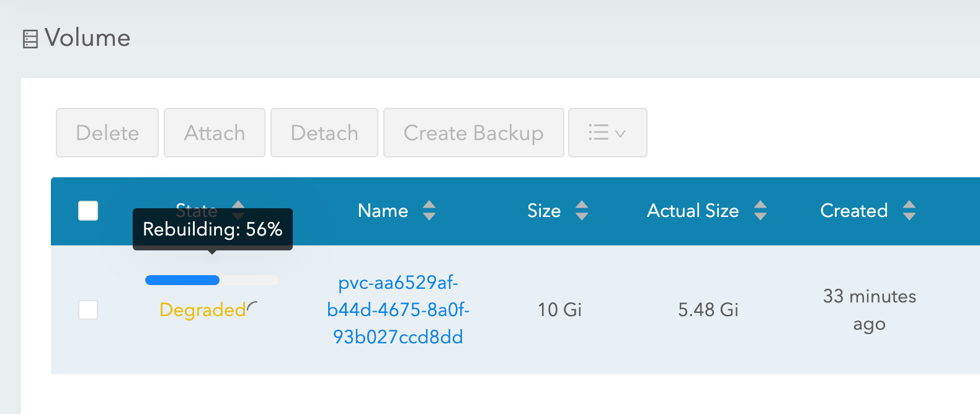980x414 pixels.
Task: Open the bulk actions list dropdown
Action: pyautogui.click(x=607, y=133)
